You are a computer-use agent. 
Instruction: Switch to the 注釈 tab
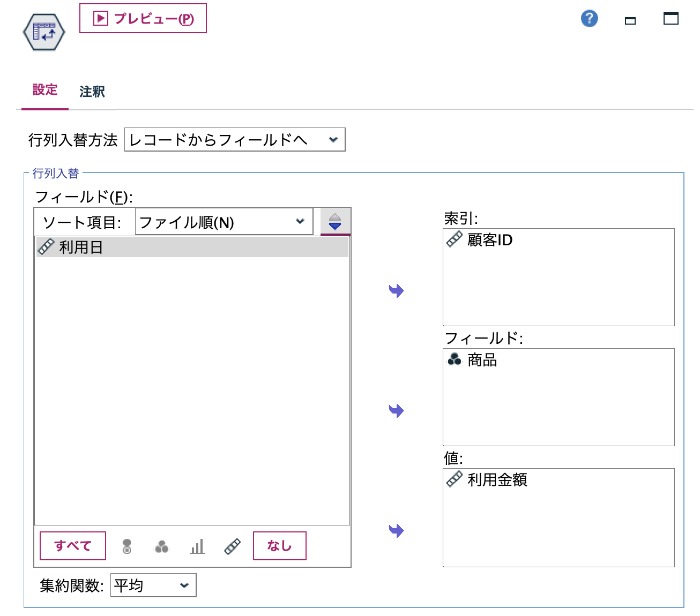tap(92, 91)
